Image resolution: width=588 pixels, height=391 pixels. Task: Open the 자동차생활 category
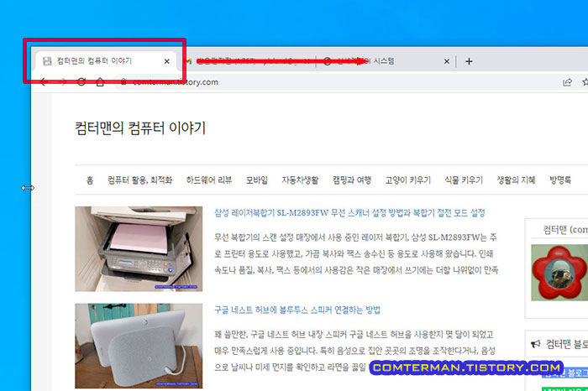[x=300, y=180]
